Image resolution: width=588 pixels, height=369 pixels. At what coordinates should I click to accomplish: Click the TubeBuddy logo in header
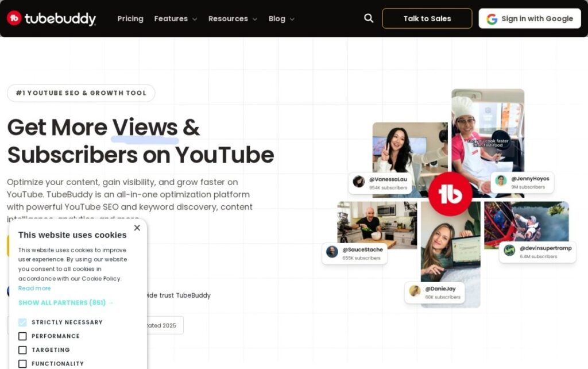(x=51, y=18)
